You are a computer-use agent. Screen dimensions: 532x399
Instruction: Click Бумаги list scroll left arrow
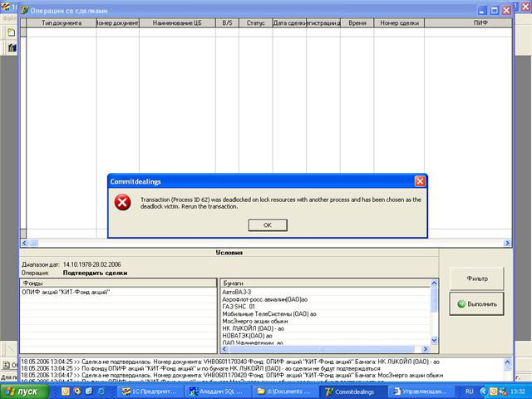224,349
